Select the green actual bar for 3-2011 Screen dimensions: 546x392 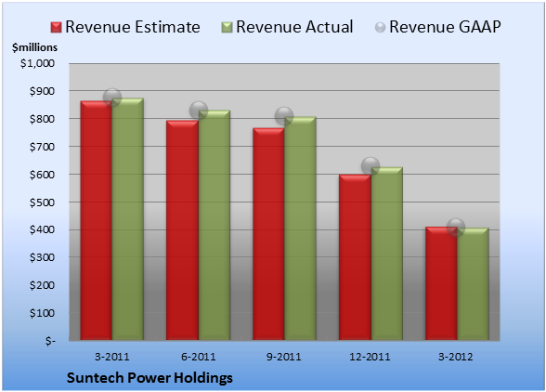pos(128,219)
